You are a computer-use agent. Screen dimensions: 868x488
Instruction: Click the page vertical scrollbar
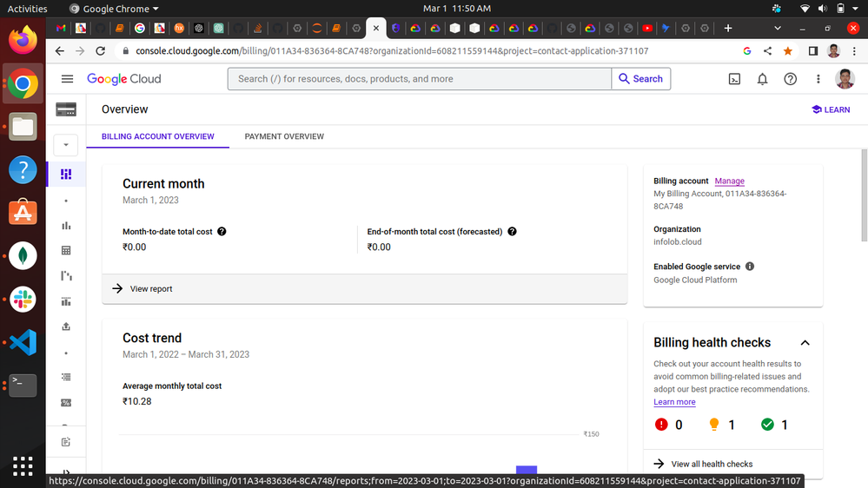click(865, 195)
